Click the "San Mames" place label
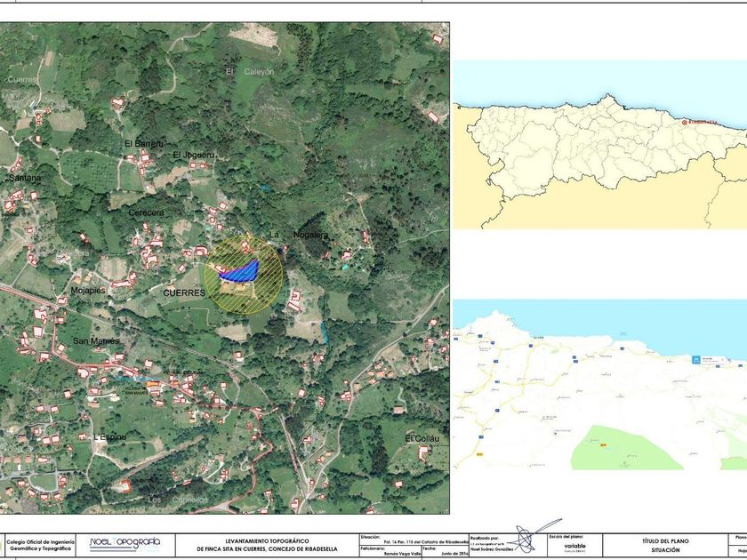Image resolution: width=747 pixels, height=560 pixels. (x=96, y=341)
